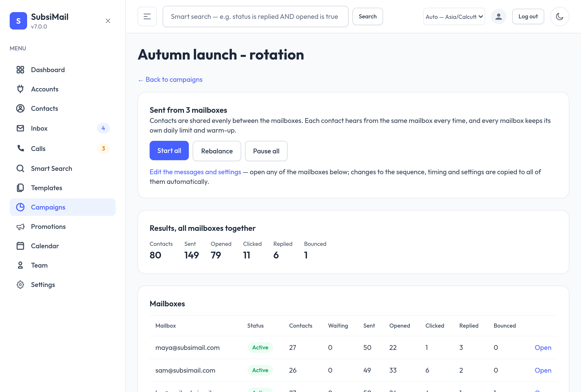This screenshot has width=581, height=392.
Task: Click the Mailbox column header
Action: coord(165,325)
